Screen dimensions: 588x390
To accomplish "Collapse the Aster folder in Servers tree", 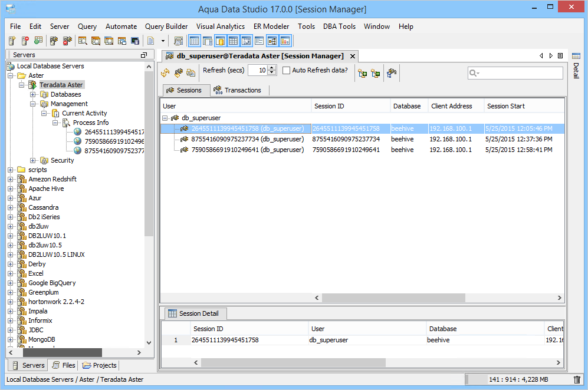I will [x=11, y=75].
